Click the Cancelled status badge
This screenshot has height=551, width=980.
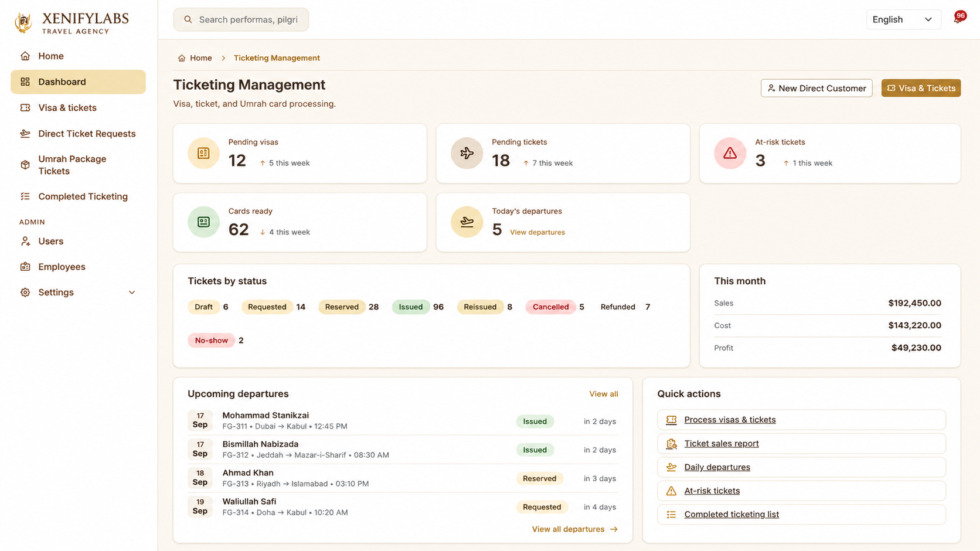pos(550,307)
